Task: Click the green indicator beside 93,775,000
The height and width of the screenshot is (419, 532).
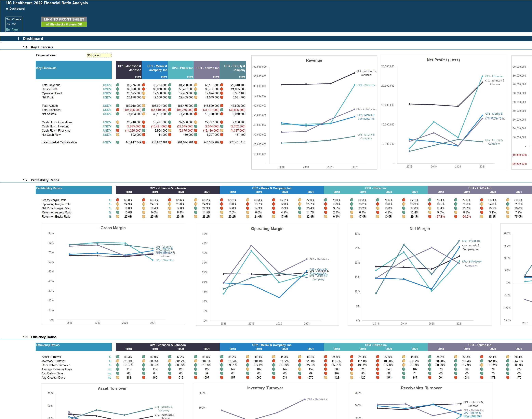Action: pyautogui.click(x=118, y=85)
